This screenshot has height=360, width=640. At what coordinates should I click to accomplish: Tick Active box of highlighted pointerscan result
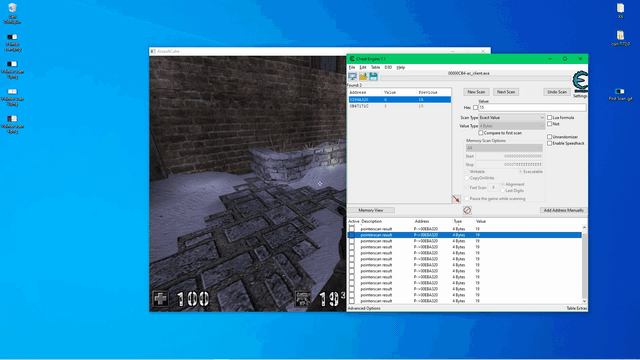point(352,235)
